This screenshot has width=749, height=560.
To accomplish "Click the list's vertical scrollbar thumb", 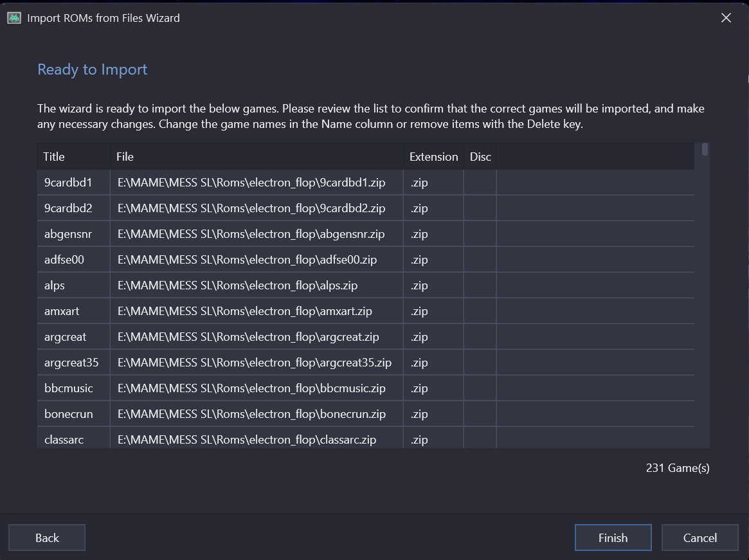I will 705,150.
